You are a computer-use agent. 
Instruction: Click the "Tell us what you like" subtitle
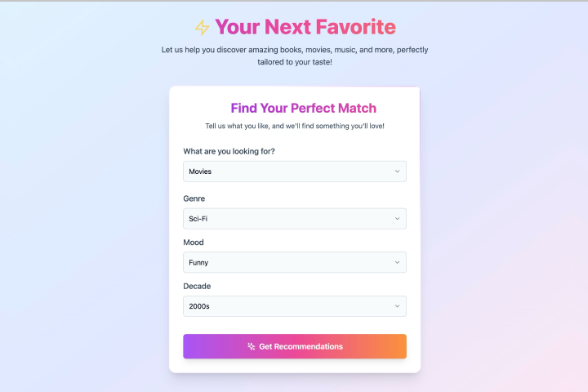[x=295, y=126]
